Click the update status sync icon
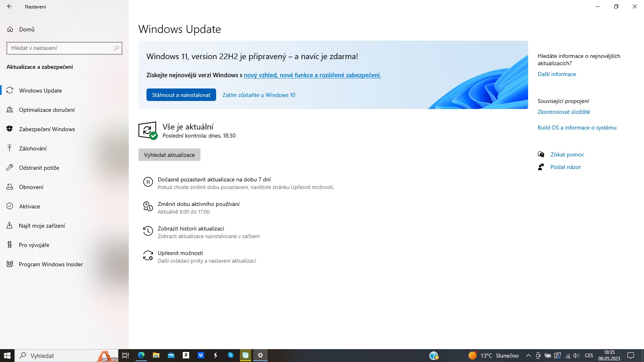This screenshot has width=644, height=362. (148, 131)
